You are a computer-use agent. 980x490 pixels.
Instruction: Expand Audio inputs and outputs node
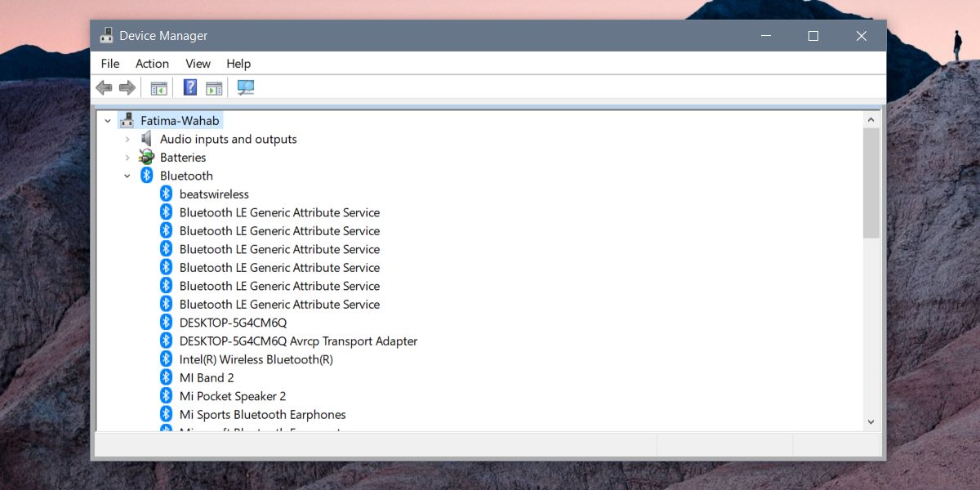pos(127,139)
